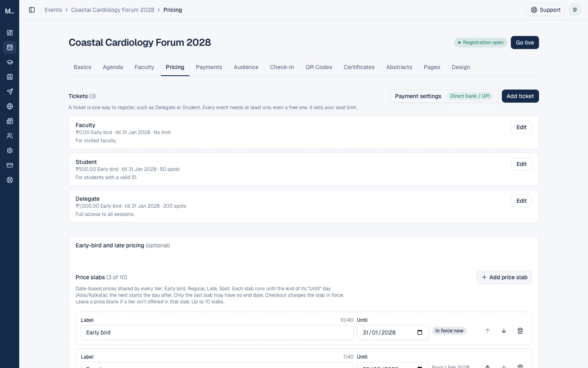Click the M logo in the sidebar

(x=10, y=11)
